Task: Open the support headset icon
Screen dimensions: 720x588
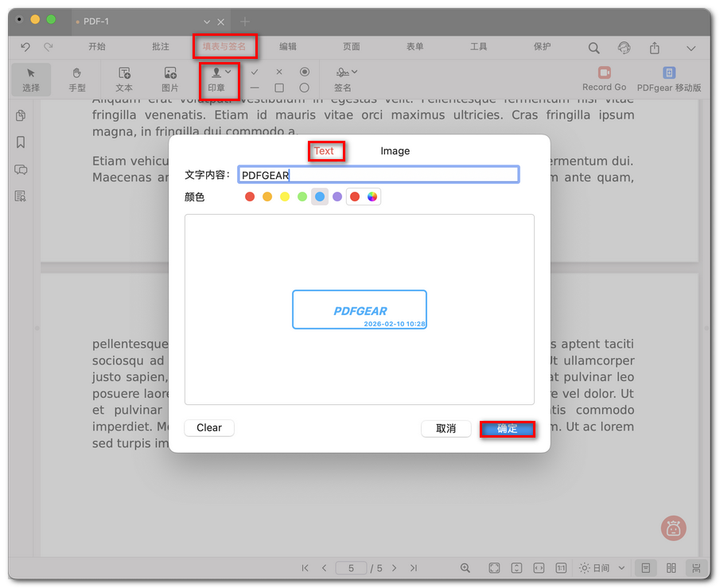Action: (624, 48)
